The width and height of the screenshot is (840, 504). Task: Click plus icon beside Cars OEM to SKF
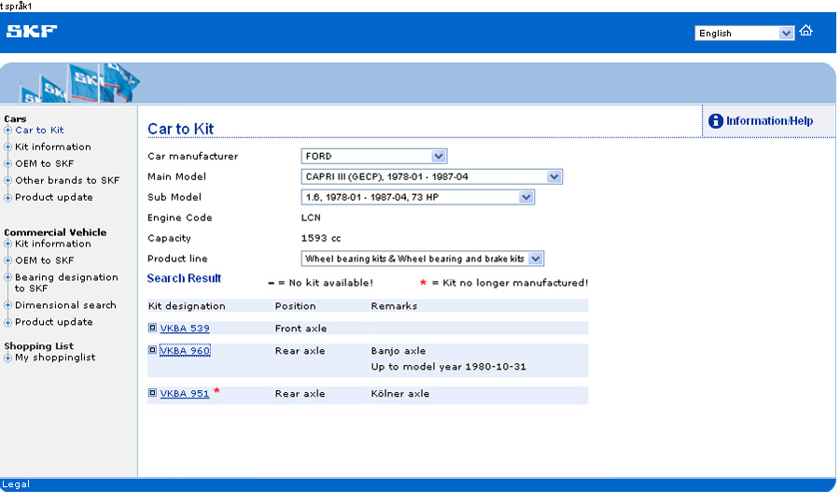7,163
